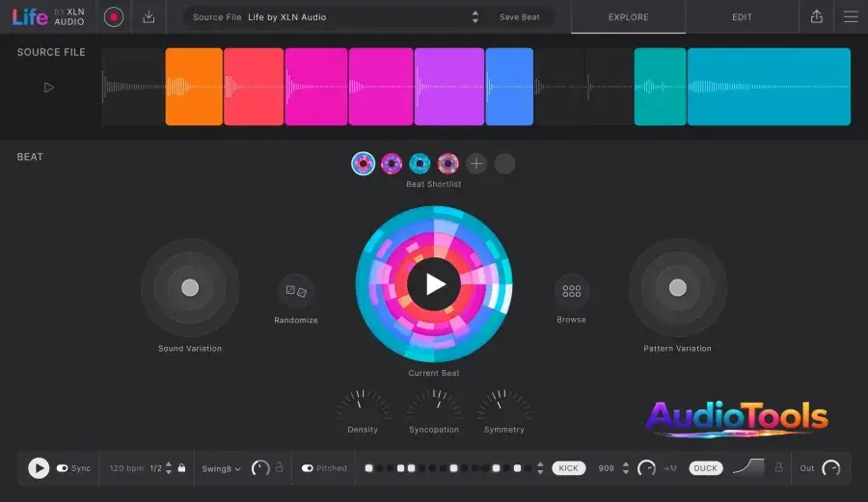Click the duck curve shape icon
This screenshot has height=502, width=868.
pyautogui.click(x=748, y=467)
